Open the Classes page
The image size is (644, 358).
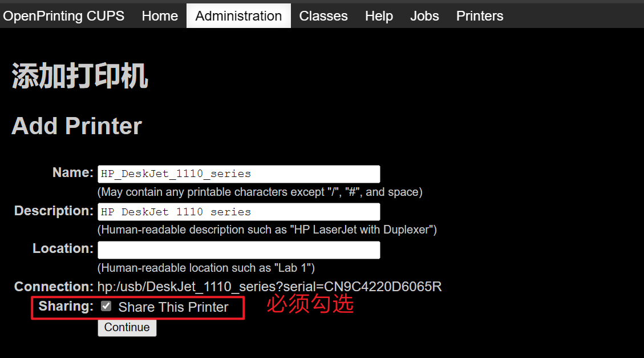pos(323,16)
